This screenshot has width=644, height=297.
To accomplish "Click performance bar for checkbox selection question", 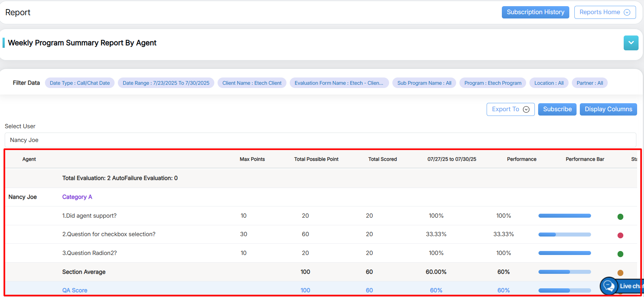I will (564, 234).
